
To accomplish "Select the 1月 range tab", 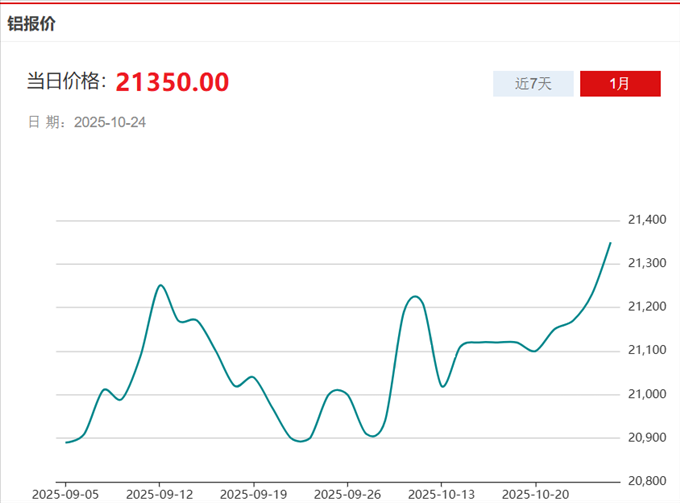I will (620, 84).
